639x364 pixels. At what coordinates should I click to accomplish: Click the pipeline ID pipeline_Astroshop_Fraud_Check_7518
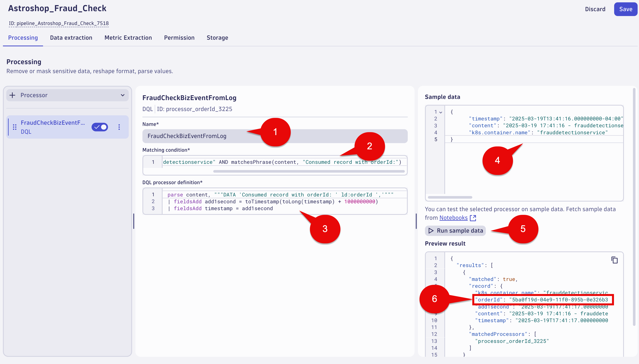point(59,23)
